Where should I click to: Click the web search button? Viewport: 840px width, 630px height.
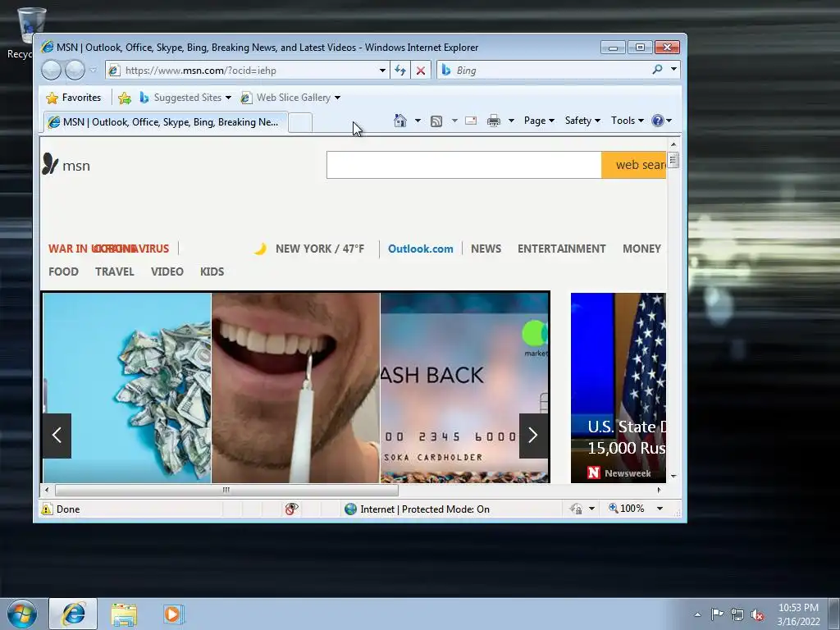click(x=634, y=165)
